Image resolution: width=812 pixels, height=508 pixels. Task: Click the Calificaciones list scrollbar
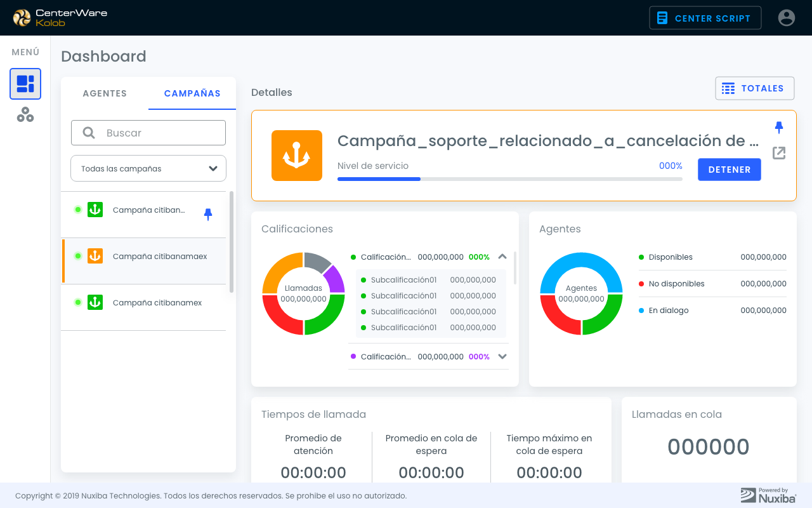point(515,268)
